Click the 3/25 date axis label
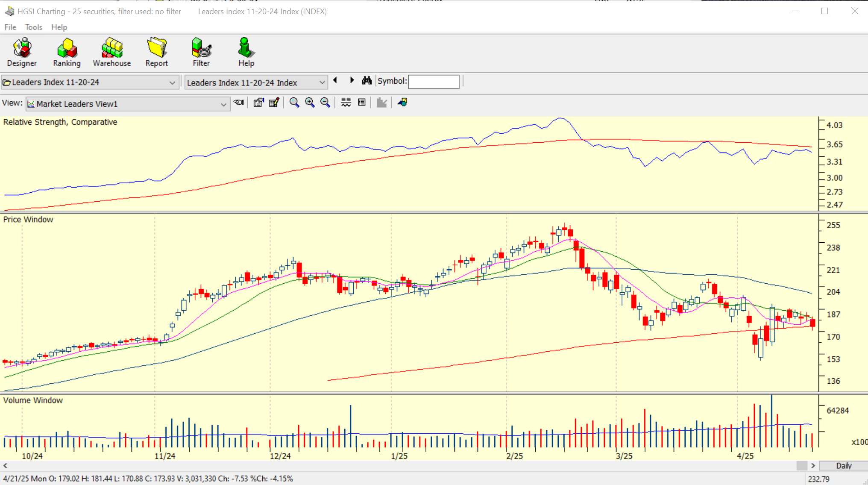 624,456
